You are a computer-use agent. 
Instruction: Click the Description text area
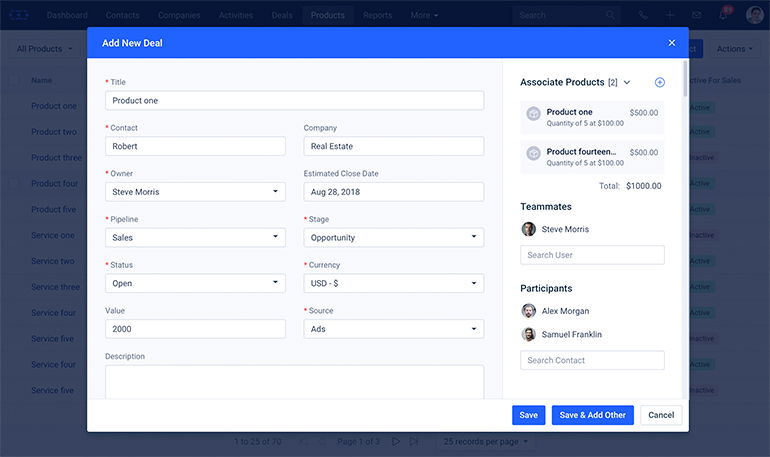click(295, 382)
